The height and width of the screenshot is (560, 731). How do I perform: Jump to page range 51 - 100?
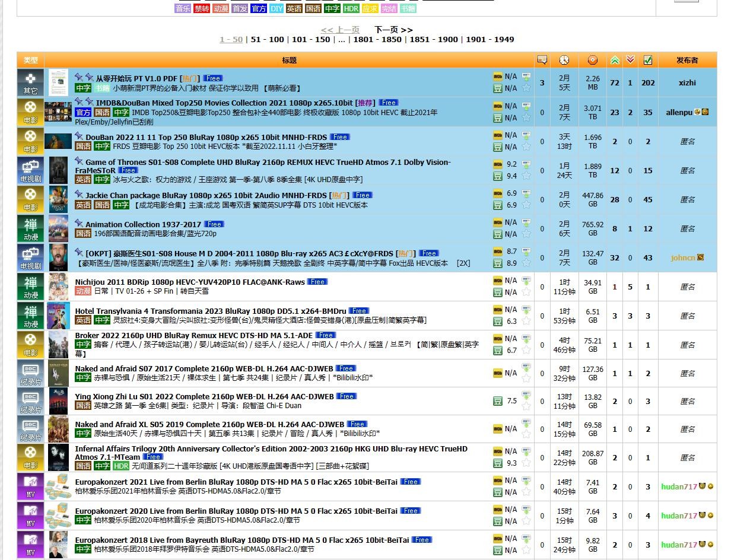click(x=267, y=39)
